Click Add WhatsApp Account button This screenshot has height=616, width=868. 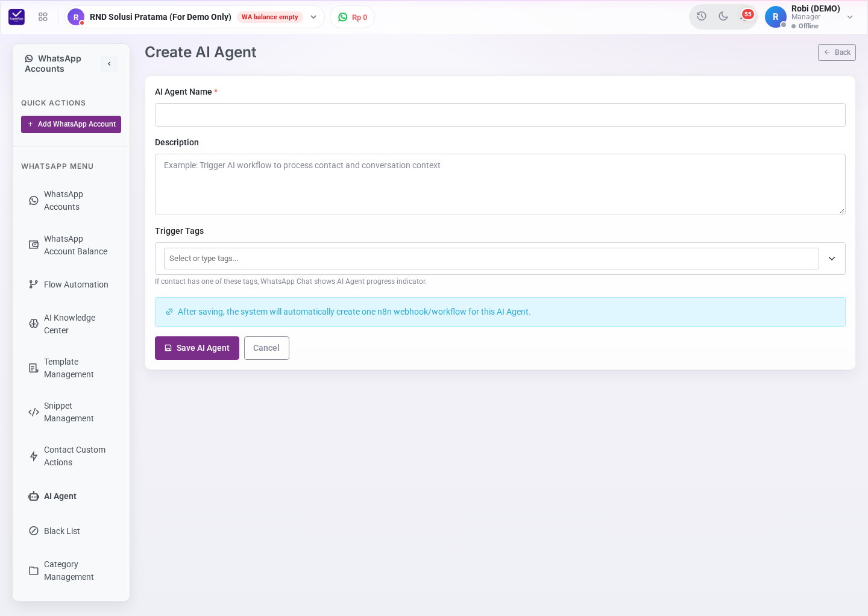tap(71, 124)
